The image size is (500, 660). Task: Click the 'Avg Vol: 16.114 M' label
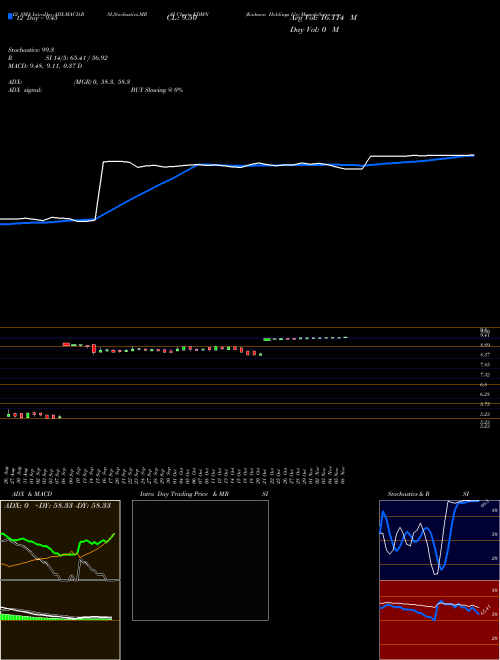323,18
